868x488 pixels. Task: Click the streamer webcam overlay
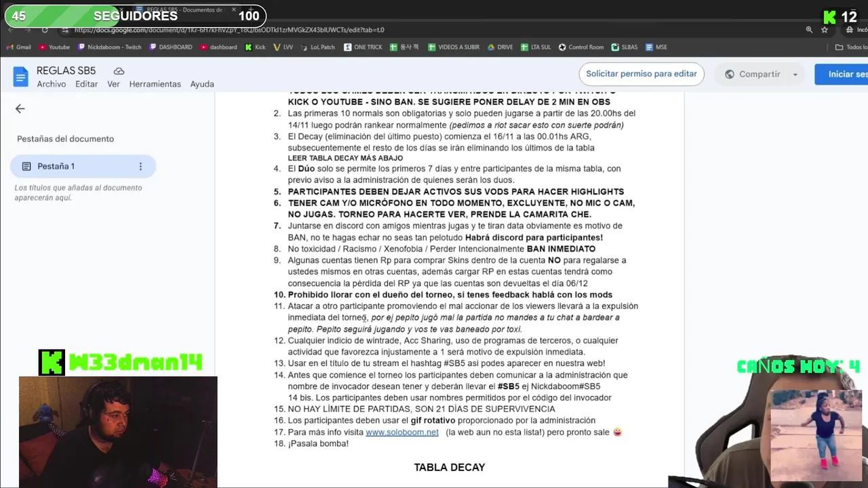click(118, 432)
